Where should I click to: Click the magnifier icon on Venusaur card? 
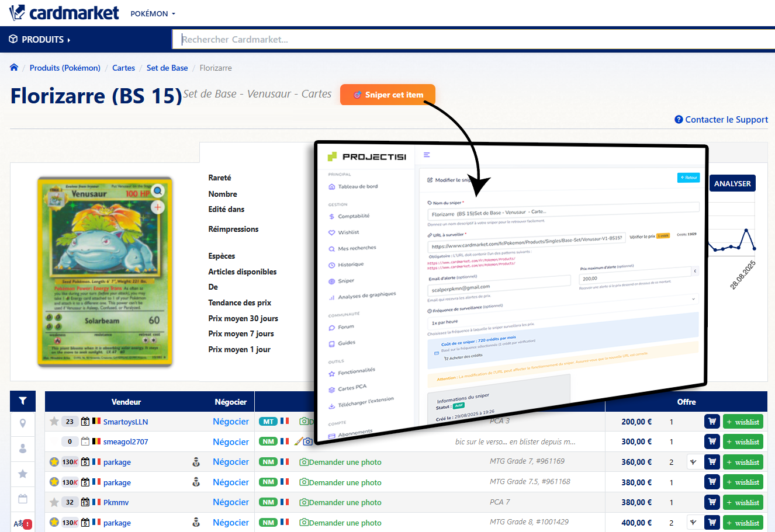pos(158,190)
